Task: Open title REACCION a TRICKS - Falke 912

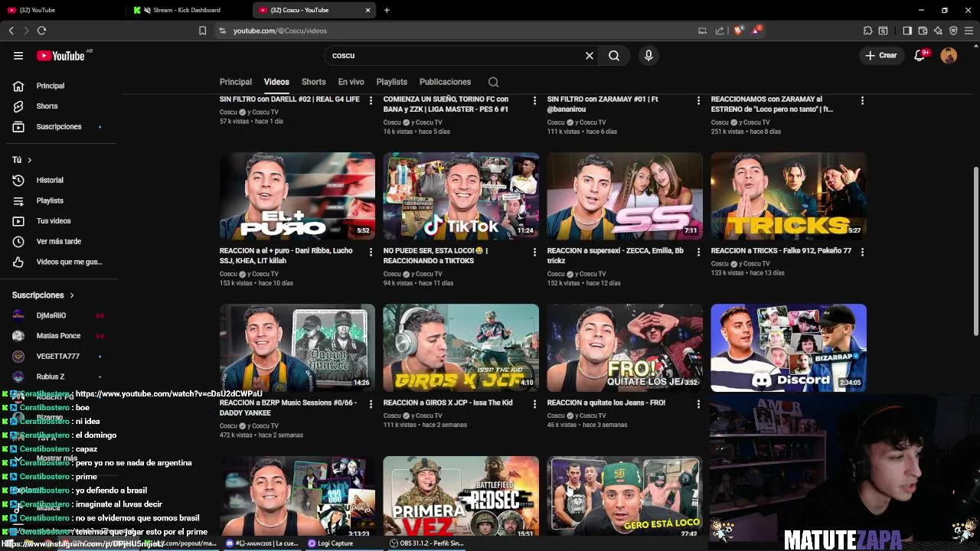Action: (x=781, y=251)
